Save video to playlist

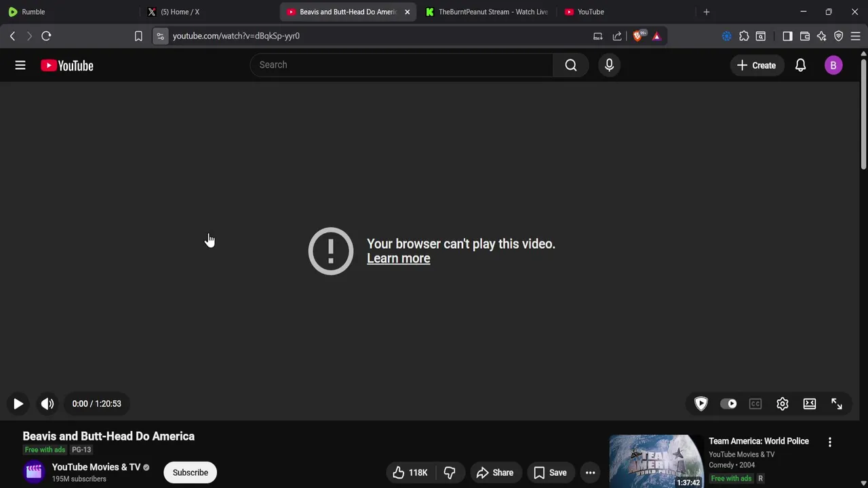550,472
